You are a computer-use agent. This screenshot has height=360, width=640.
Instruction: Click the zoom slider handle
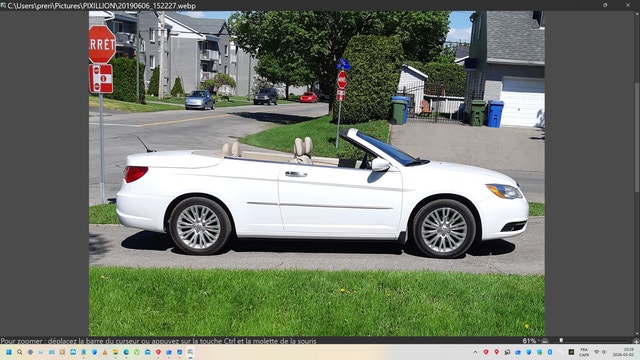click(561, 340)
